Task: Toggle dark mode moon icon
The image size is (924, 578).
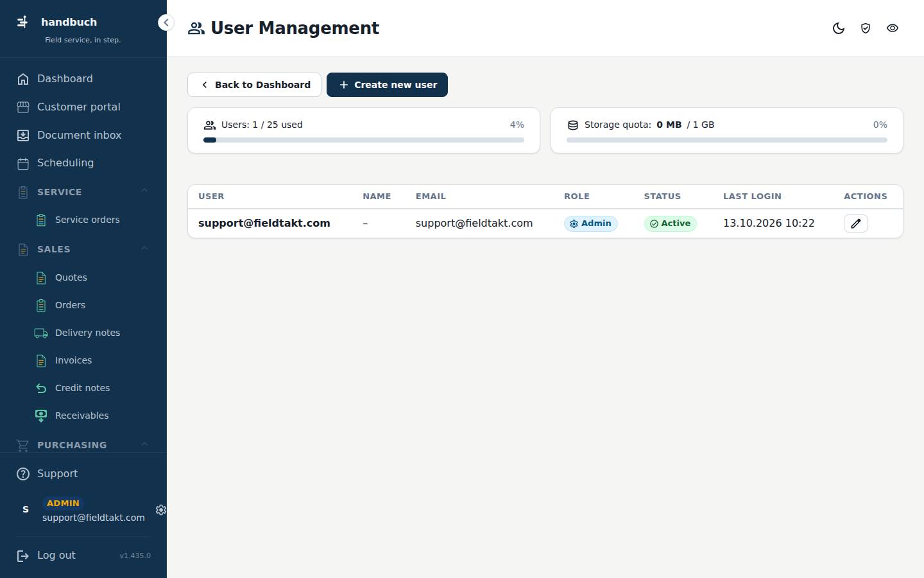Action: [x=839, y=28]
